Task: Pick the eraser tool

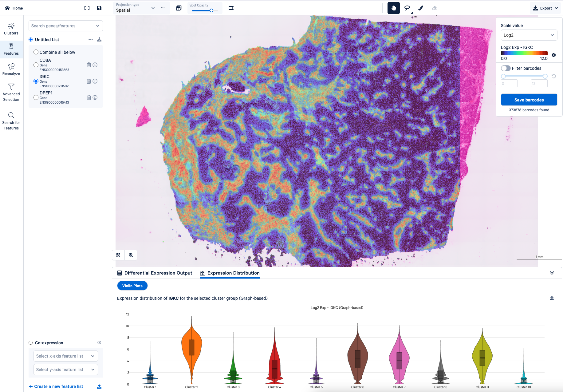Action: click(434, 8)
